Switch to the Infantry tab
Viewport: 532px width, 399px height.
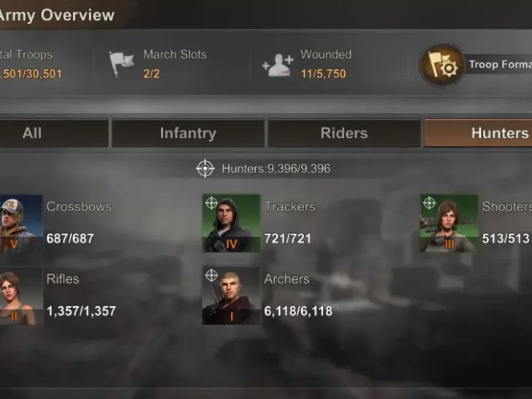coord(188,133)
